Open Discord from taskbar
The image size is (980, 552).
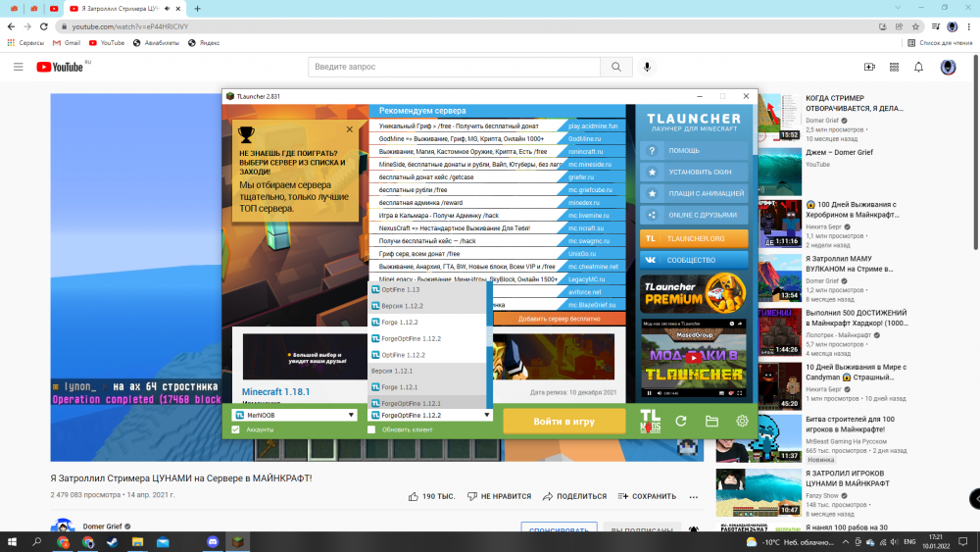pyautogui.click(x=213, y=542)
